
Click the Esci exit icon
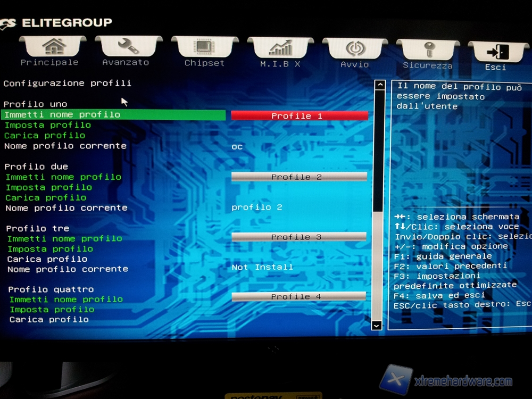click(x=497, y=52)
